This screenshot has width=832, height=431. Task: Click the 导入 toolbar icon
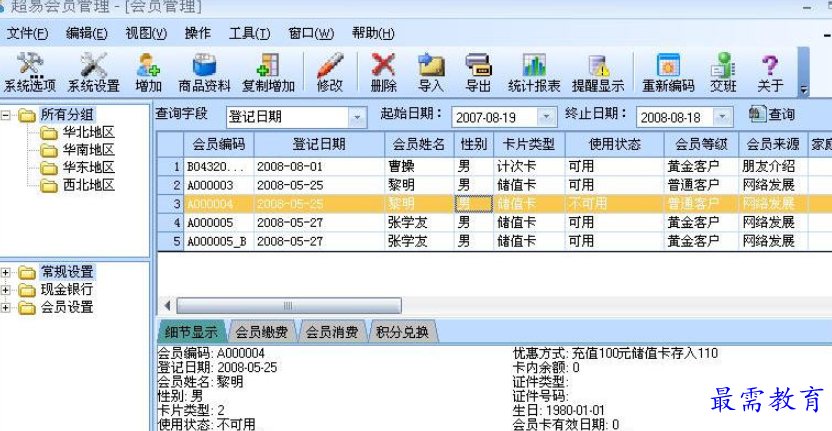pyautogui.click(x=431, y=73)
